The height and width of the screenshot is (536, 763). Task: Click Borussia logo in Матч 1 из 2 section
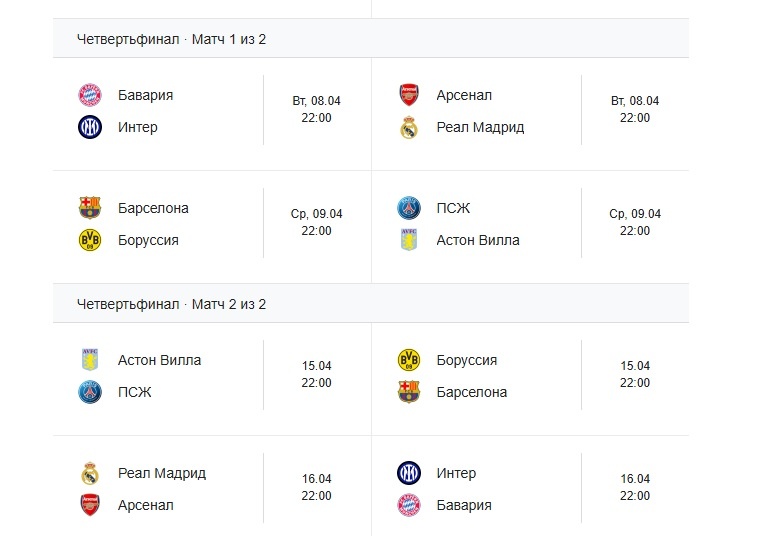(90, 240)
